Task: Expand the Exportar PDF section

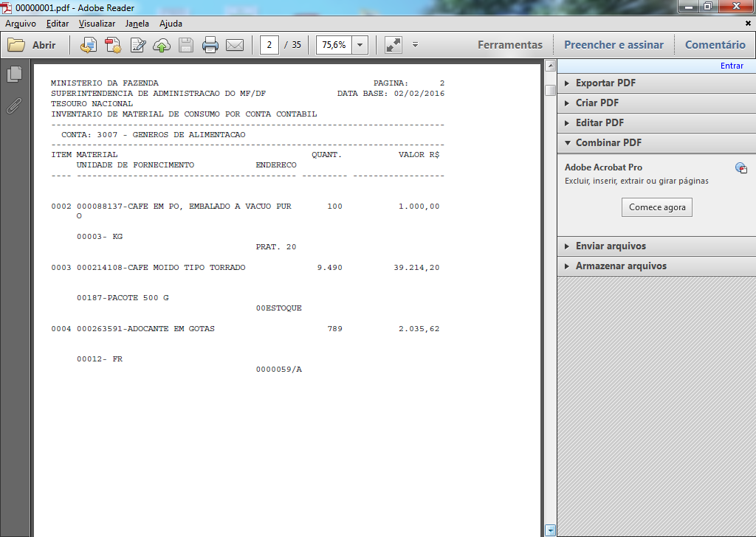Action: [656, 83]
